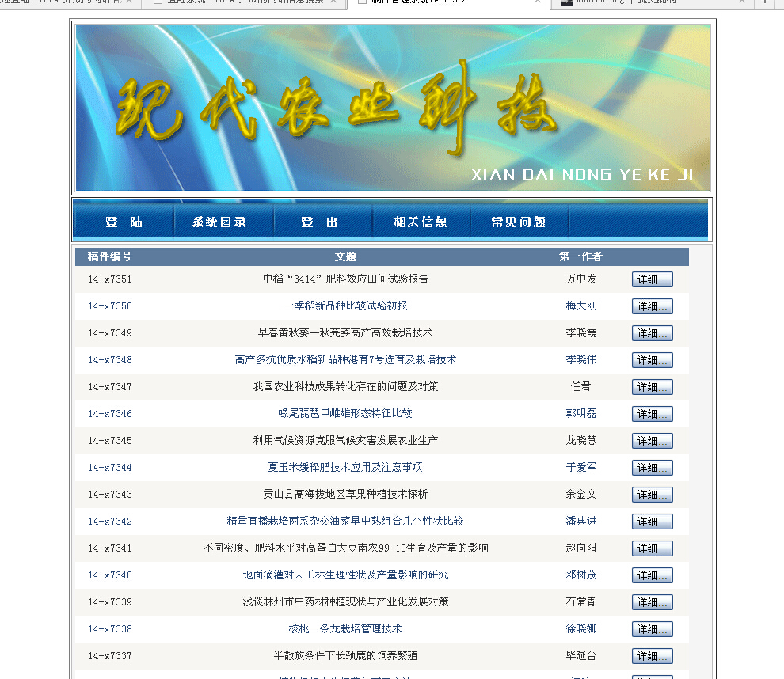The height and width of the screenshot is (679, 784).
Task: Click manuscript number 14-x7340
Action: click(x=110, y=576)
